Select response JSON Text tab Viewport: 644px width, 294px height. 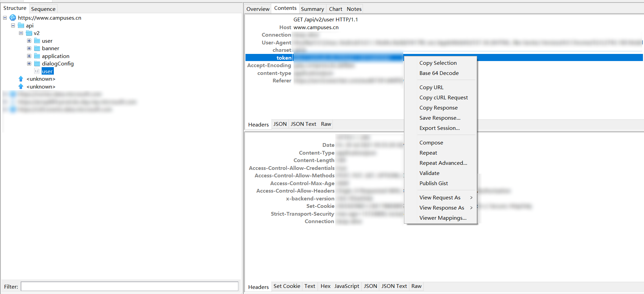[394, 286]
